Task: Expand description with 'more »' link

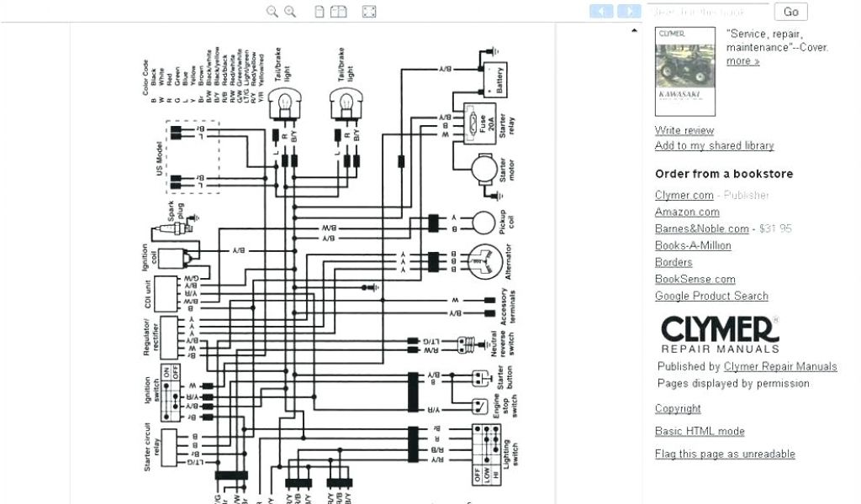Action: [x=742, y=60]
